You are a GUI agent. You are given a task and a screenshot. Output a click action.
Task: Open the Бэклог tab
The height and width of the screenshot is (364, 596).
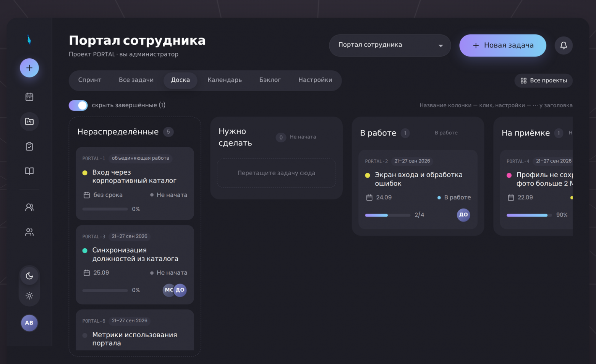click(270, 80)
